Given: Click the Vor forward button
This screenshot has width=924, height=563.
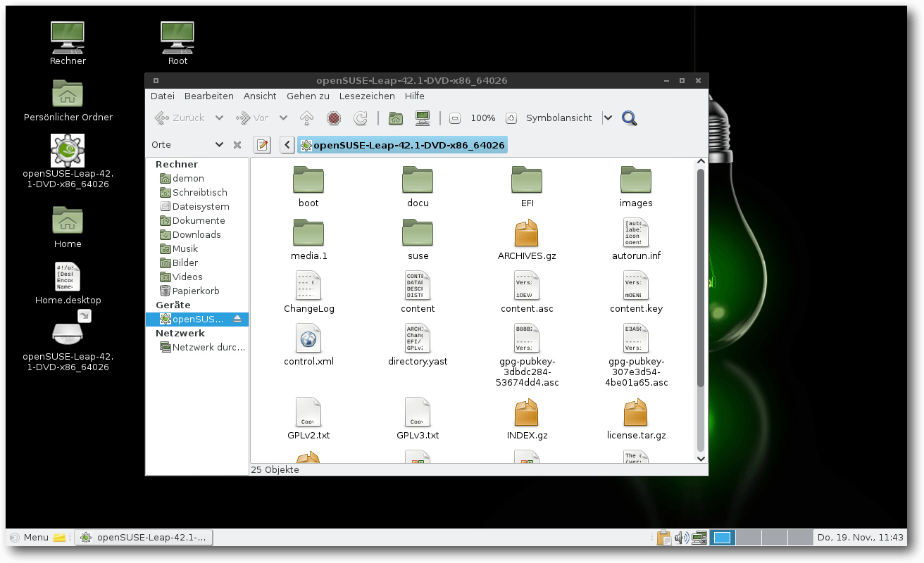Looking at the screenshot, I should (253, 118).
